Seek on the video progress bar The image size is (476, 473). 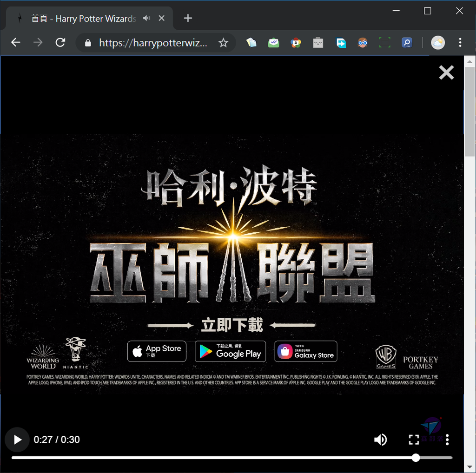[232, 458]
